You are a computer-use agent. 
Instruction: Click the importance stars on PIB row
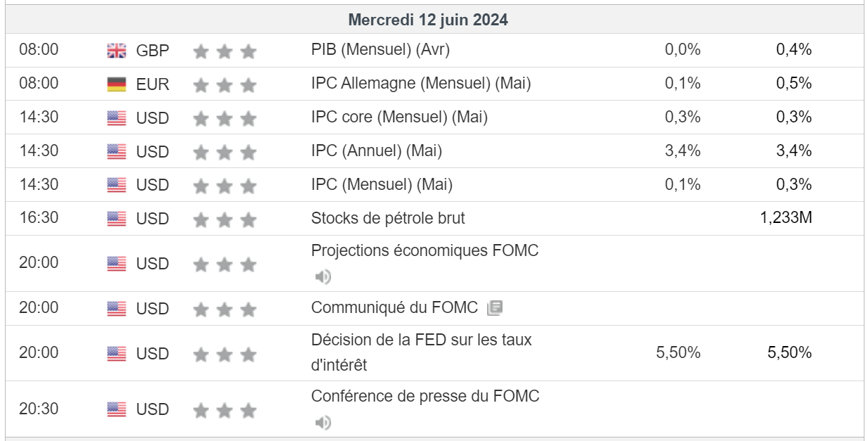click(224, 51)
